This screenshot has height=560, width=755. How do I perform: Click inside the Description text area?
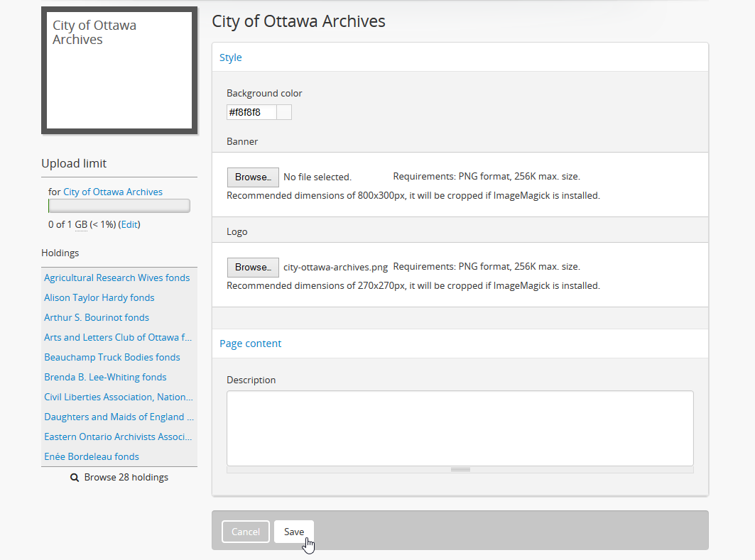460,427
